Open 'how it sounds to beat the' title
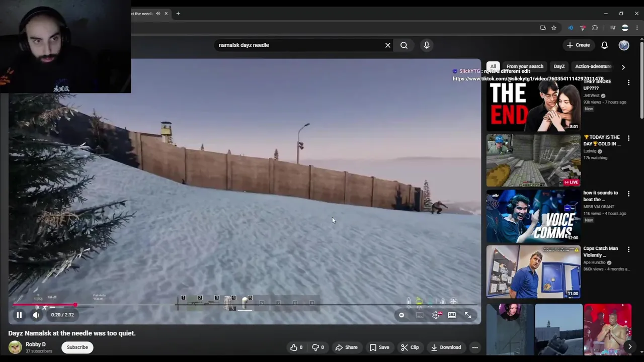 point(601,196)
